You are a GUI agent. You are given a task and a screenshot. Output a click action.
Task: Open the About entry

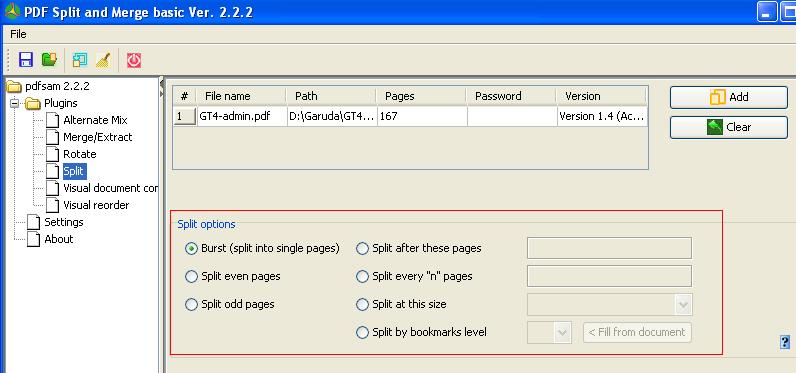click(59, 239)
